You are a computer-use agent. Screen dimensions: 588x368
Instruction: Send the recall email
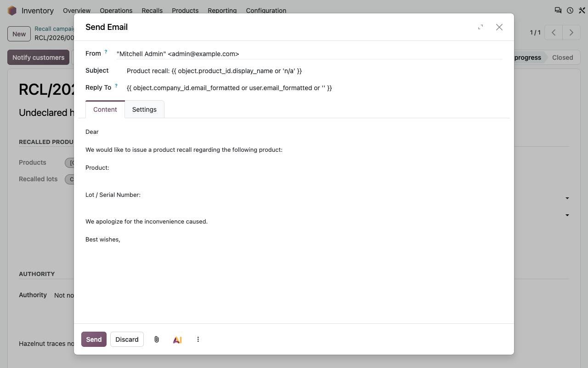pos(94,339)
